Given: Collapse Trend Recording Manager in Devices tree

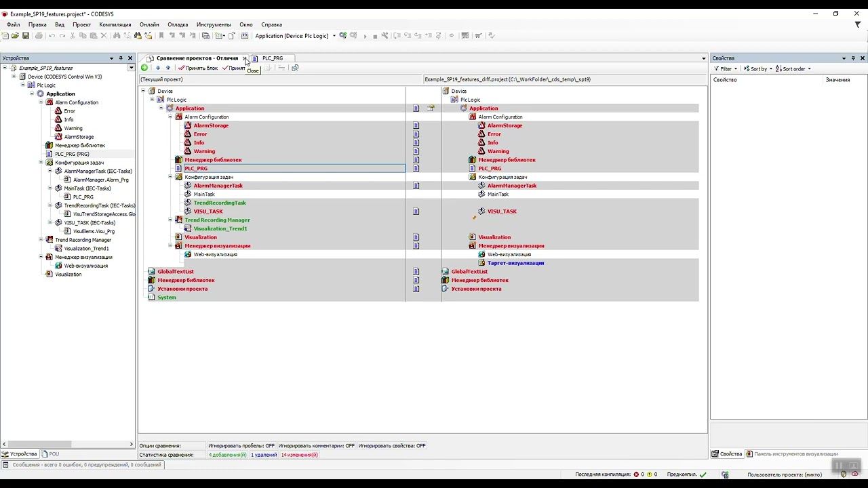Looking at the screenshot, I should point(41,240).
